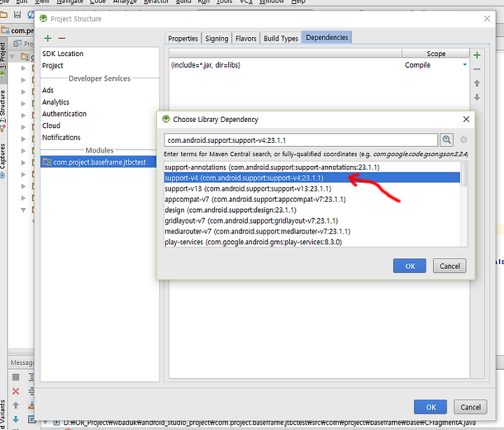The width and height of the screenshot is (504, 430).
Task: Close the Choose Library Dependency dialog
Action: tap(466, 119)
